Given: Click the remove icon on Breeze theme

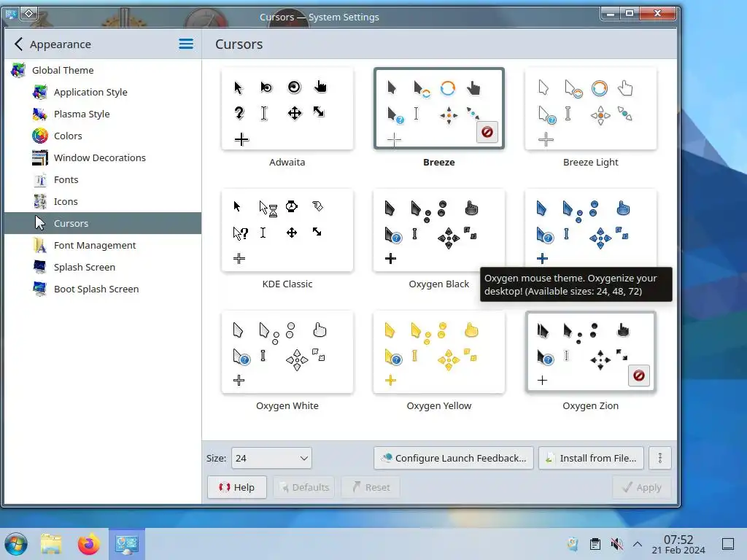Looking at the screenshot, I should point(487,132).
